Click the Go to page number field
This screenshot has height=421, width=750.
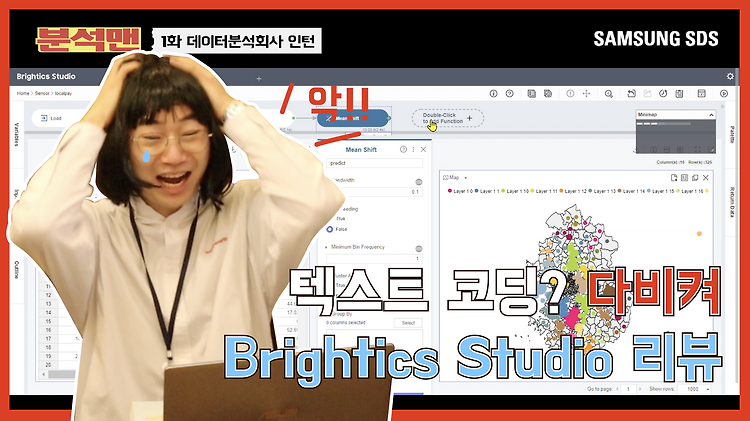629,389
